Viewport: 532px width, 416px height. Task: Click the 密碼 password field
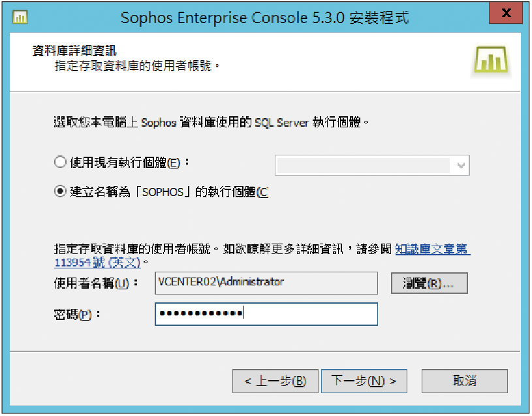pos(266,314)
